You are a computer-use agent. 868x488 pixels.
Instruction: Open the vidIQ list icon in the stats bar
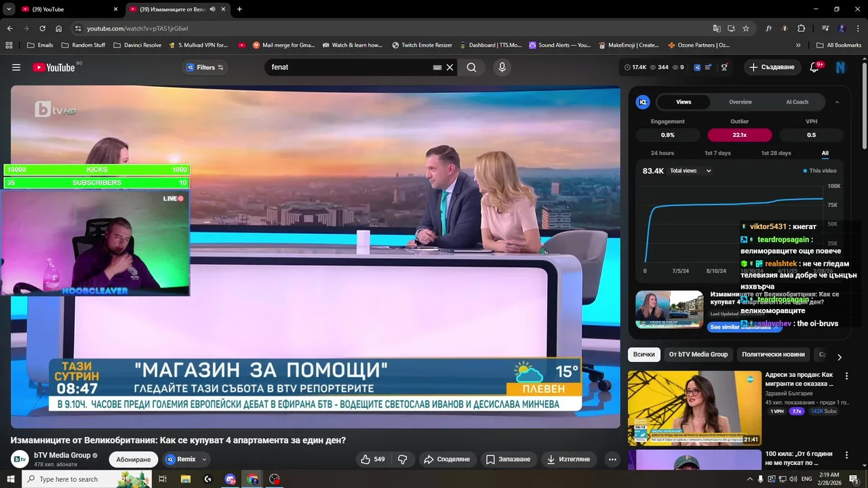point(709,67)
